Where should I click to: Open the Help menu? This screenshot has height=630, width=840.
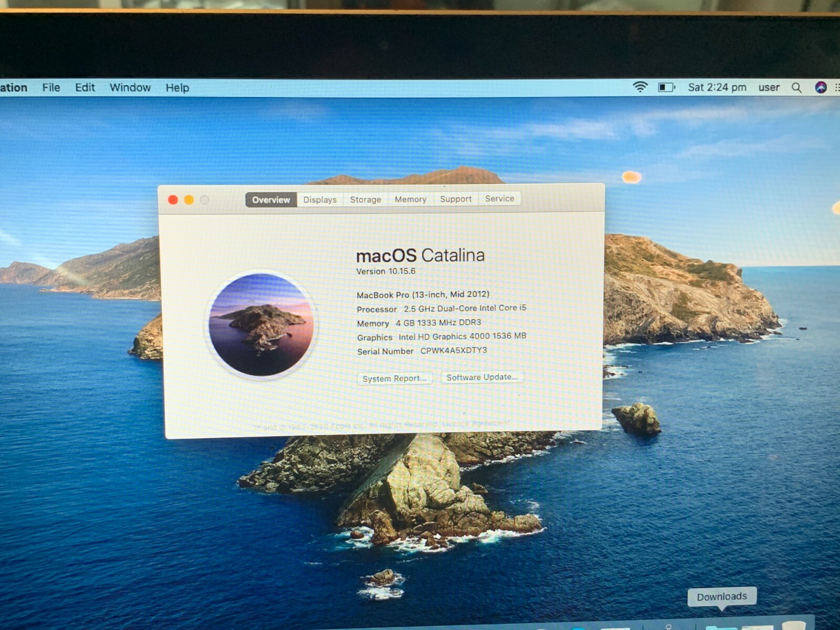point(177,88)
